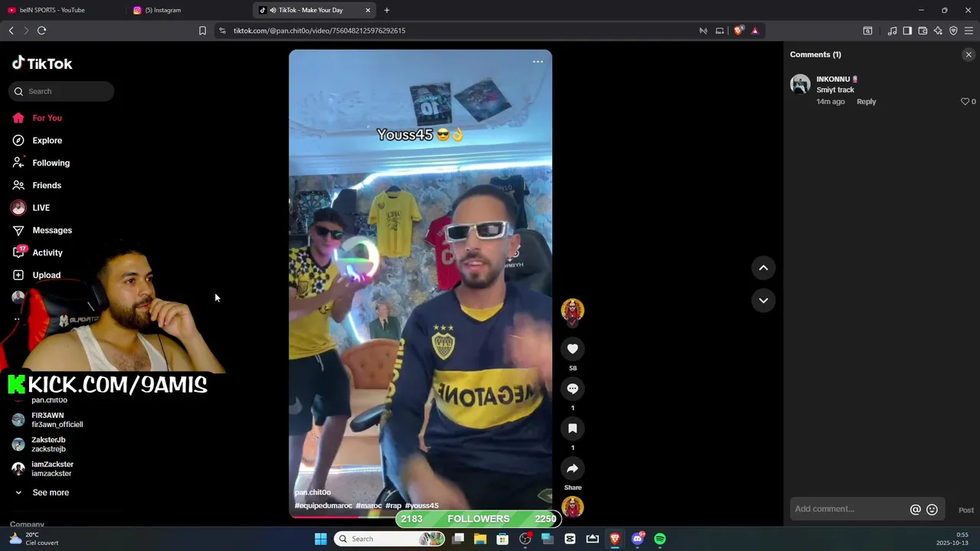Open the sound disc icon below Share
Screen dimensions: 980x551
[x=572, y=507]
